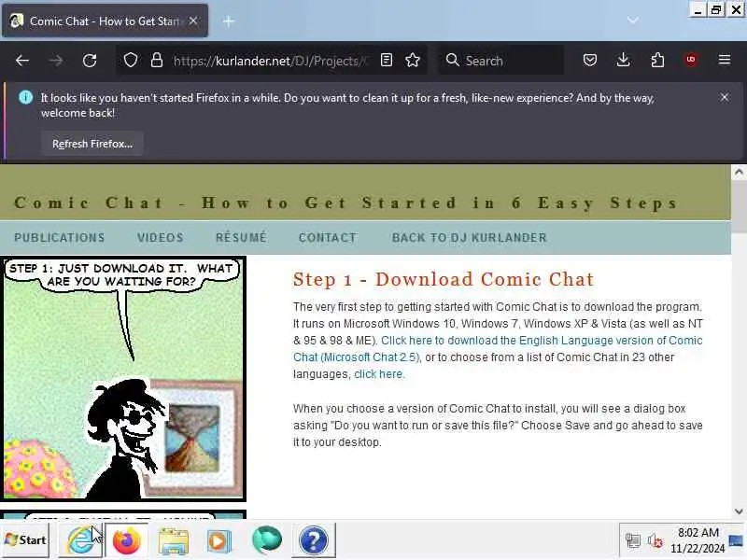
Task: Close the Comic Chat tab
Action: [193, 21]
